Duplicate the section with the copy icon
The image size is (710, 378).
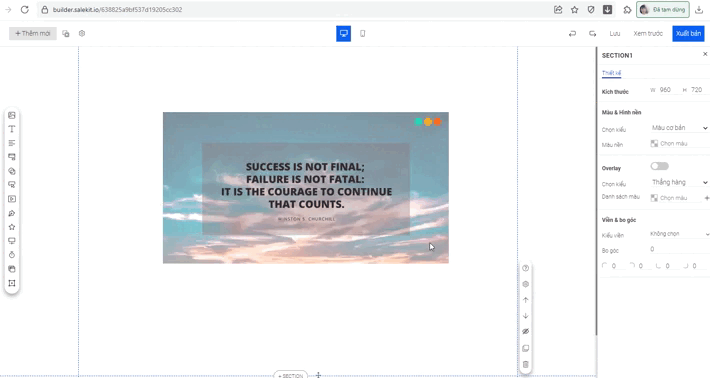(525, 348)
